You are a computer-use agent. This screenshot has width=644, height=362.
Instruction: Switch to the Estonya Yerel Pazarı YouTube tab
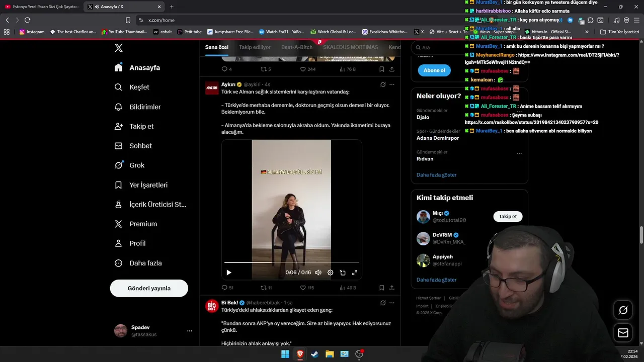coord(42,7)
